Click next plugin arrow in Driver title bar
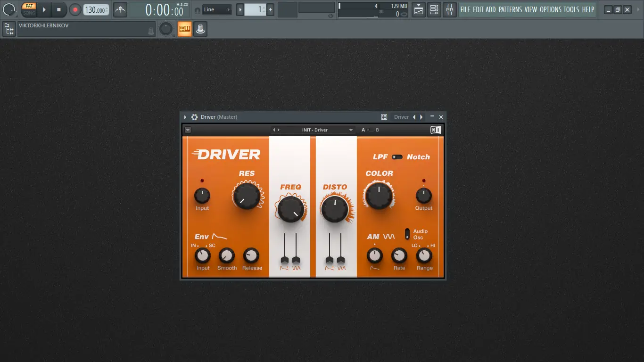This screenshot has width=644, height=362. point(421,117)
